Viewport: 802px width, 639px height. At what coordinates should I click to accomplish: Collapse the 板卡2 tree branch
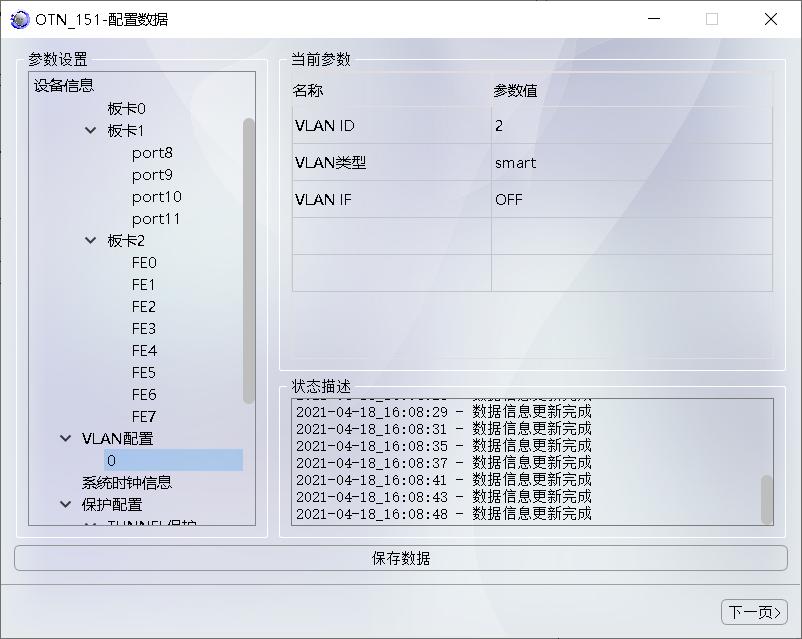pyautogui.click(x=91, y=240)
